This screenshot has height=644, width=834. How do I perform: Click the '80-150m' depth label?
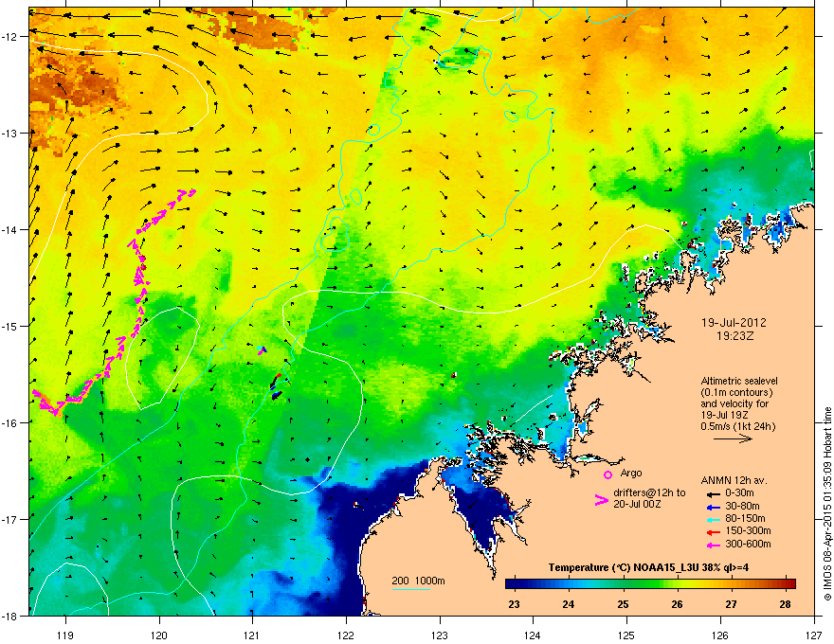(745, 519)
